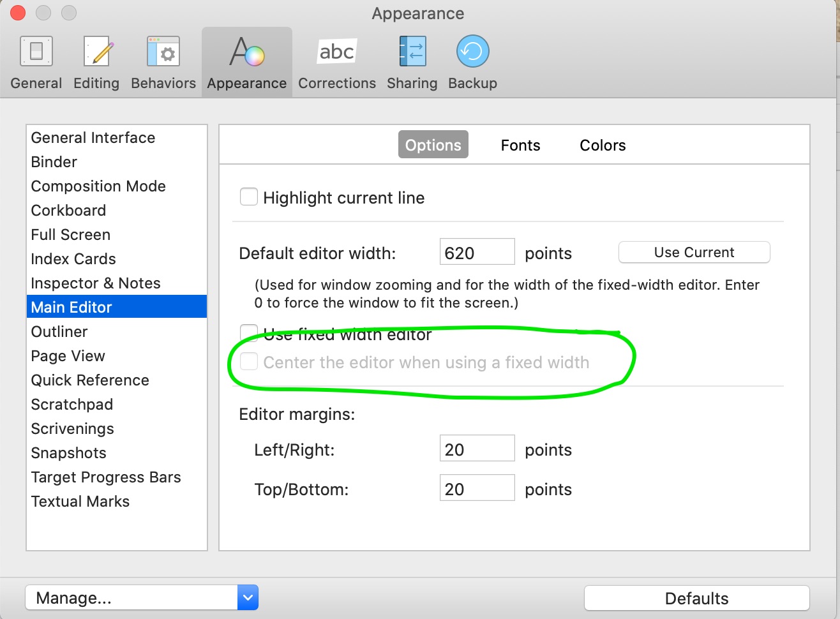Click the Editing pencil icon
This screenshot has width=840, height=619.
97,52
